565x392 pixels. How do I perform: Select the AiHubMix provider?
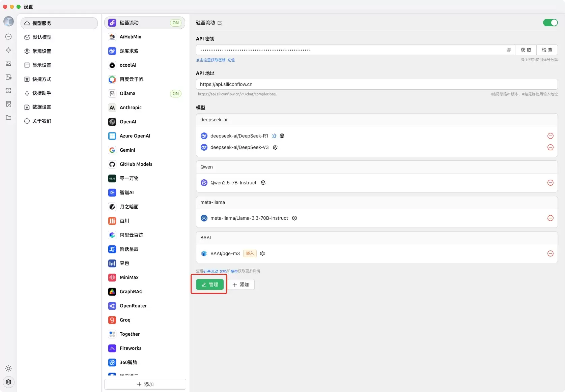[x=145, y=37]
